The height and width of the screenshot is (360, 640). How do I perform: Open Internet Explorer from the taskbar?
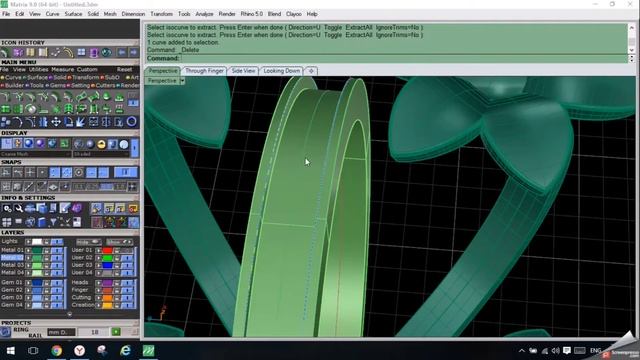coord(125,351)
